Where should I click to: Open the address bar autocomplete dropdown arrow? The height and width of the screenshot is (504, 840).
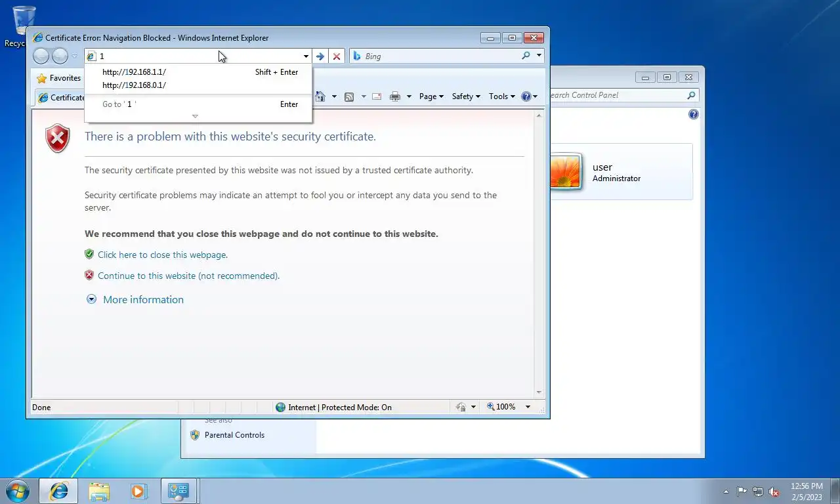(x=306, y=56)
